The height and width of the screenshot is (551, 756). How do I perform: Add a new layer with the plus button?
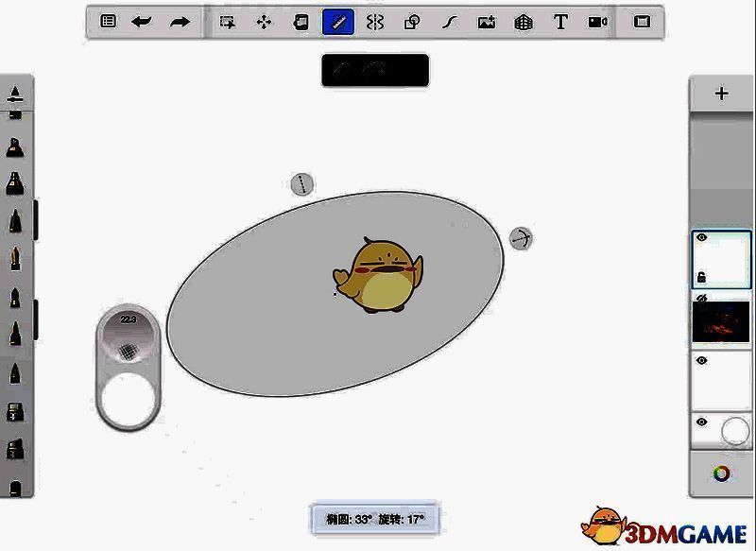point(722,92)
